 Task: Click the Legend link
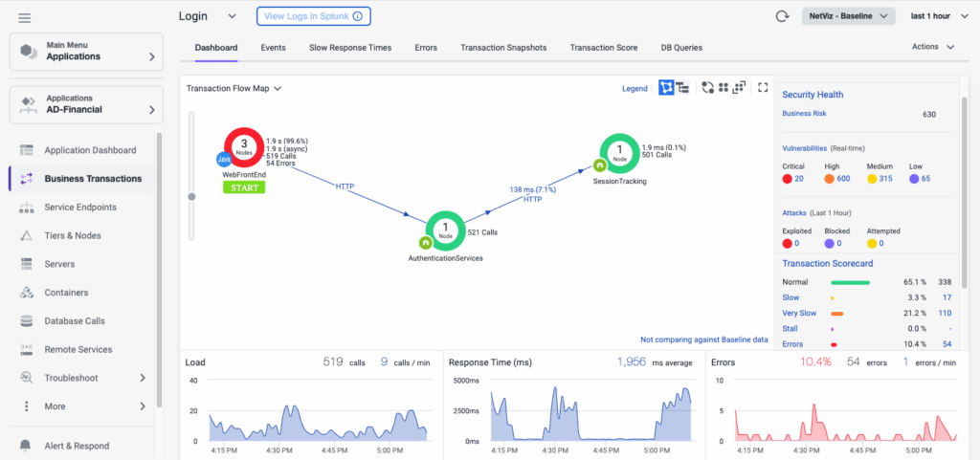click(x=635, y=89)
